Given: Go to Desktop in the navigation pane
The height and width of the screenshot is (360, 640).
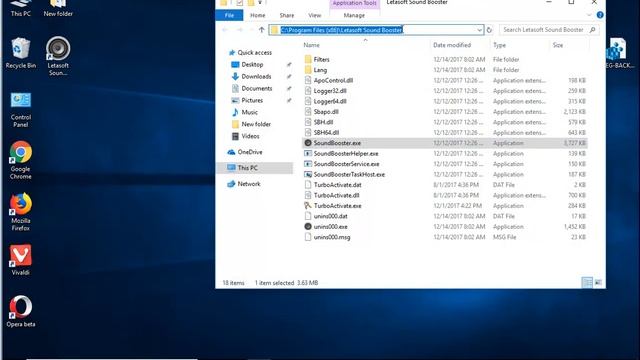Looking at the screenshot, I should [x=252, y=64].
